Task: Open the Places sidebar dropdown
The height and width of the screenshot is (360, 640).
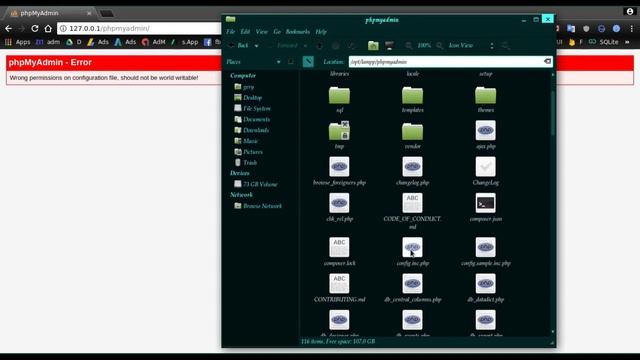Action: point(253,62)
